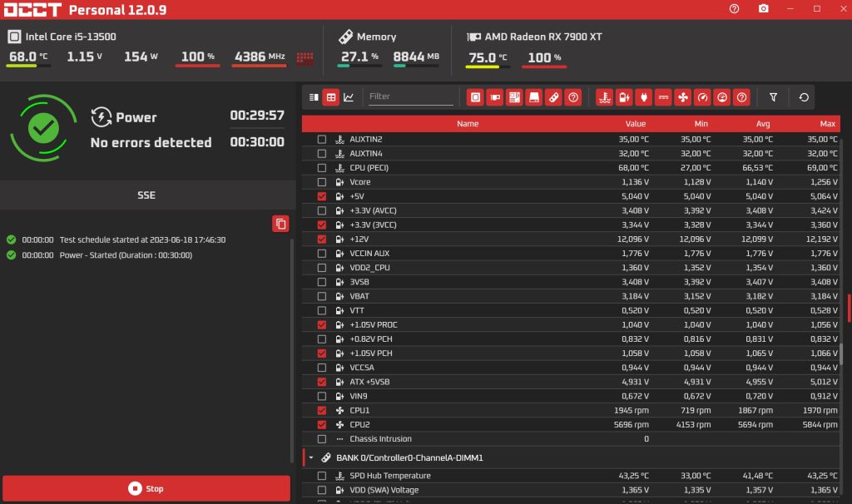The height and width of the screenshot is (504, 852).
Task: Sort by the Min column header
Action: click(701, 124)
